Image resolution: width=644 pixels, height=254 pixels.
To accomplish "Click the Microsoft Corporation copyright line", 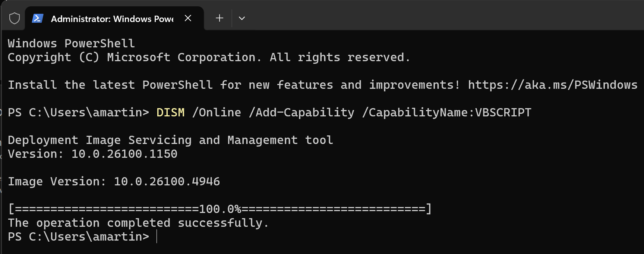I will [x=209, y=57].
